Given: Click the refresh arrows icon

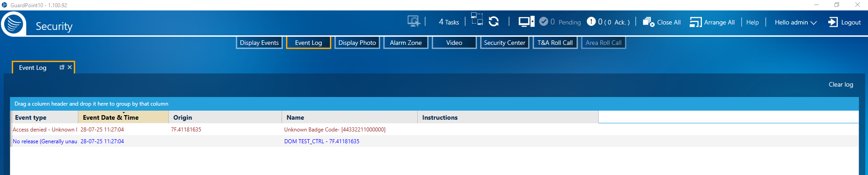Looking at the screenshot, I should [494, 21].
